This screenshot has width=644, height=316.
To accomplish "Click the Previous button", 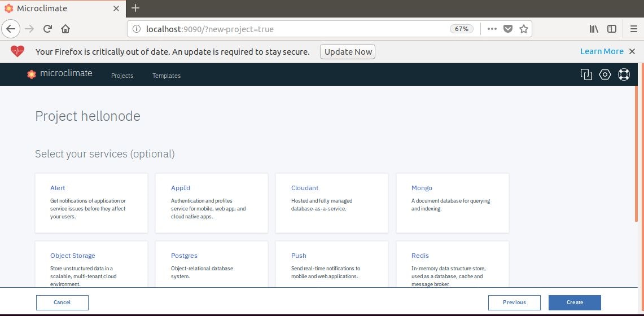I will point(514,302).
